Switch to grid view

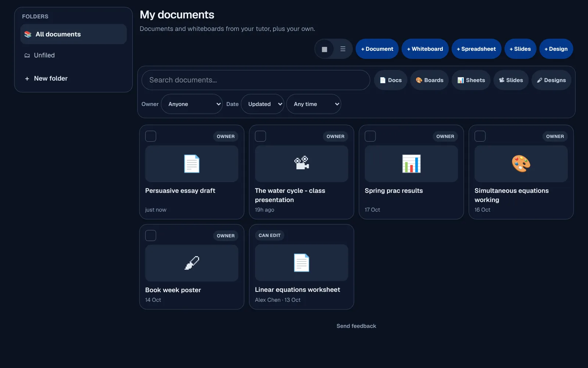(x=325, y=49)
